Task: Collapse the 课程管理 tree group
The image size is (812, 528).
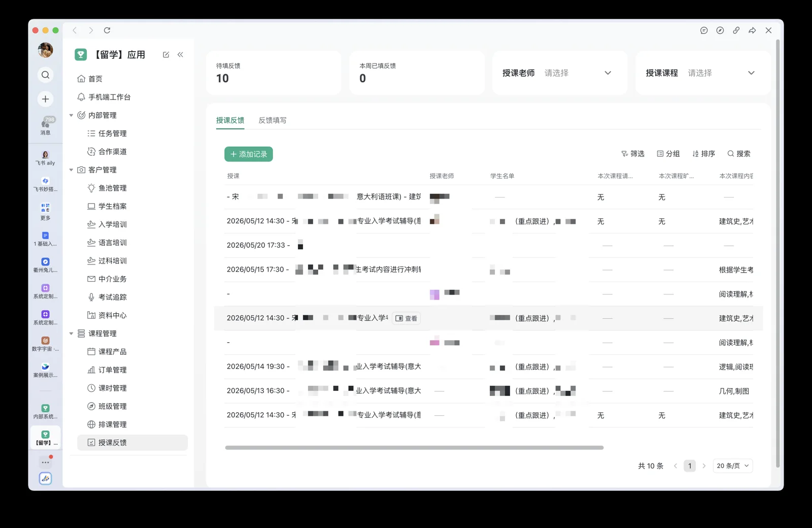Action: tap(71, 334)
